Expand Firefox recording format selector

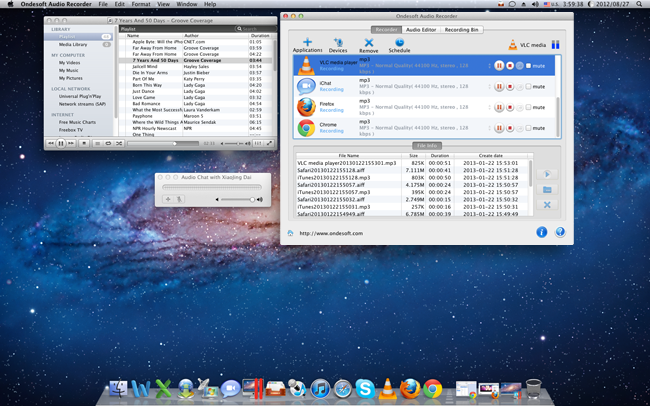[x=488, y=108]
